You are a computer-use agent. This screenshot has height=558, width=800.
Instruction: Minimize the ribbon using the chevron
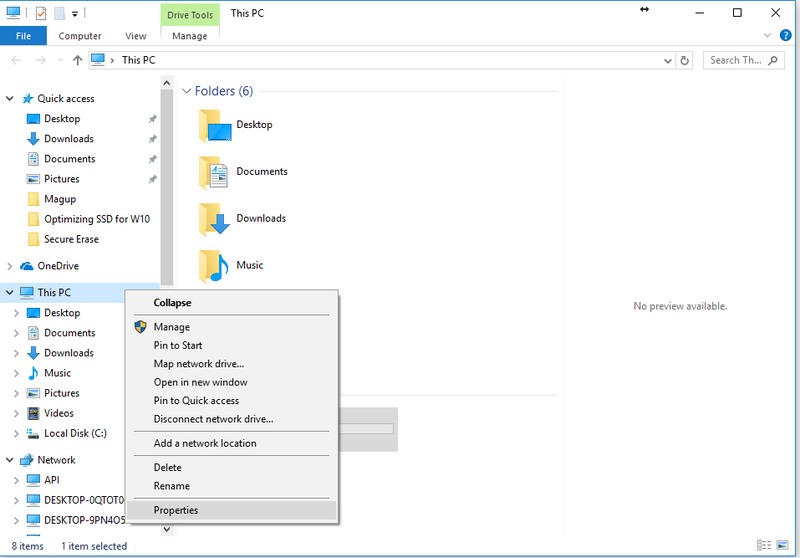[768, 36]
